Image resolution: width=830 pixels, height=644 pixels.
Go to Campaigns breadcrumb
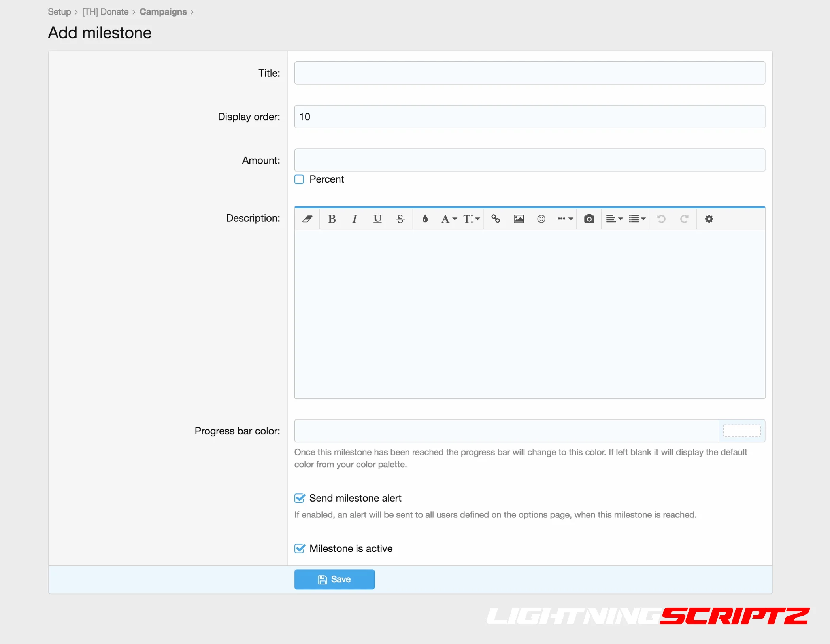pos(163,12)
